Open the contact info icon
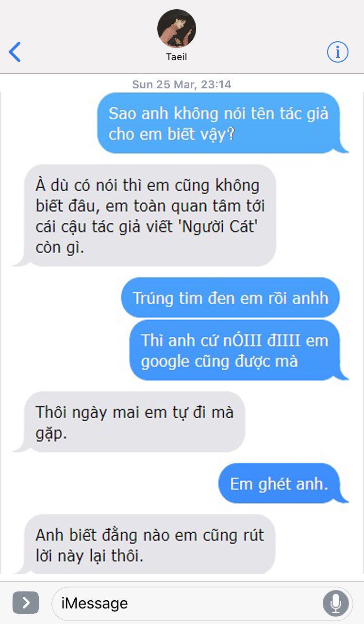Screen dimensions: 364x624 tap(338, 52)
